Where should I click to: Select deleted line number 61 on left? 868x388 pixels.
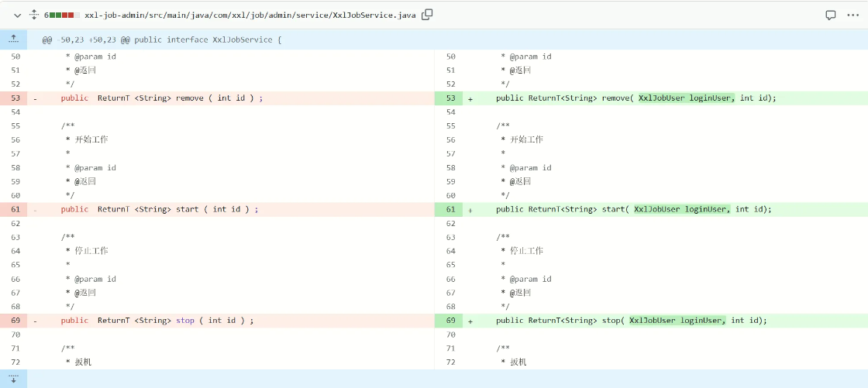(15, 209)
